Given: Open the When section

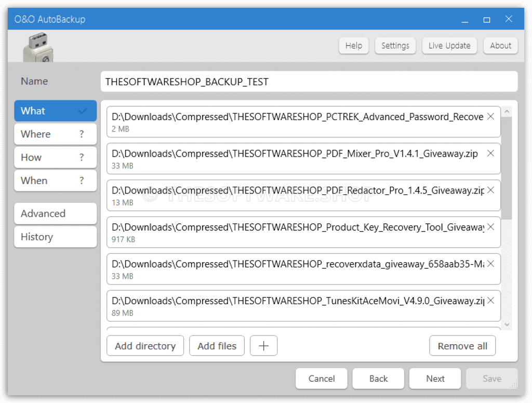Looking at the screenshot, I should (55, 180).
